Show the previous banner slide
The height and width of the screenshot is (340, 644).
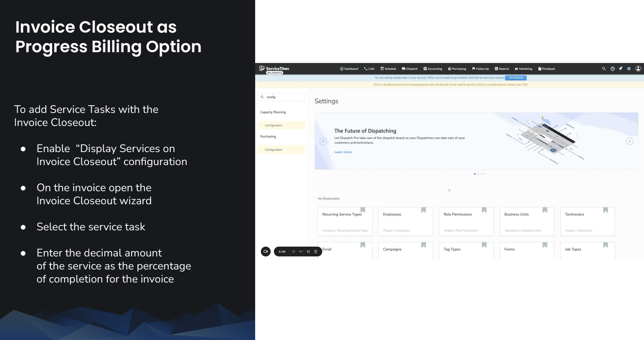tap(323, 141)
